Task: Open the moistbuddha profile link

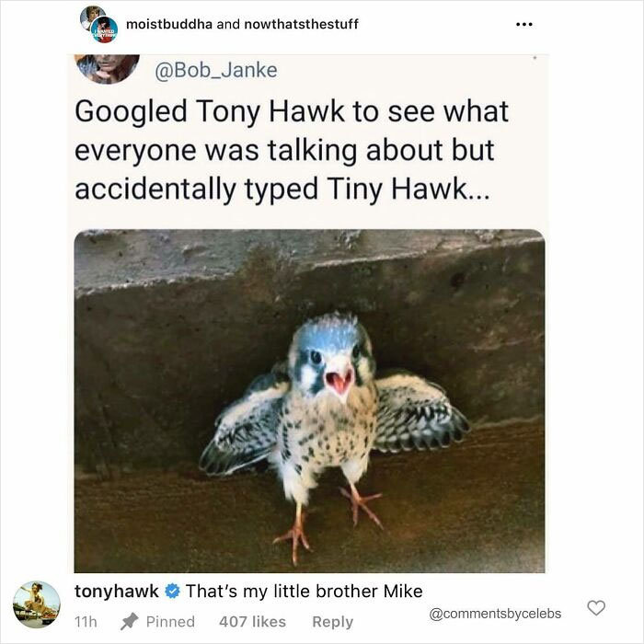Action: 168,24
